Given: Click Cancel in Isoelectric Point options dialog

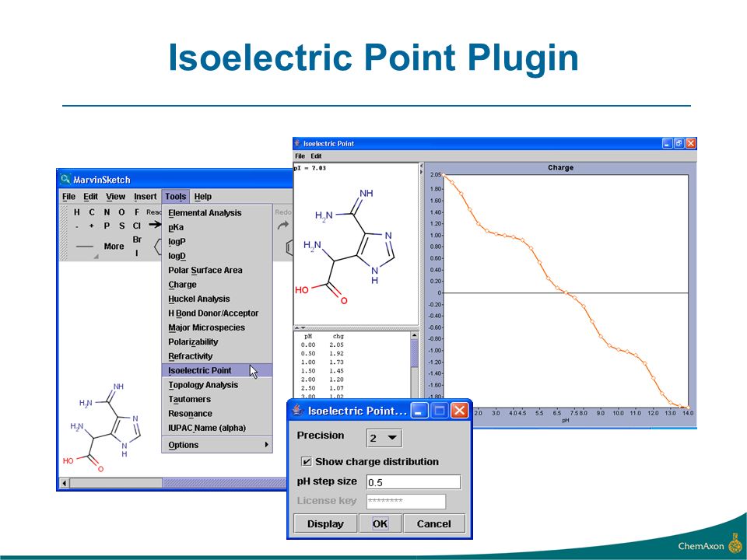Looking at the screenshot, I should [434, 523].
